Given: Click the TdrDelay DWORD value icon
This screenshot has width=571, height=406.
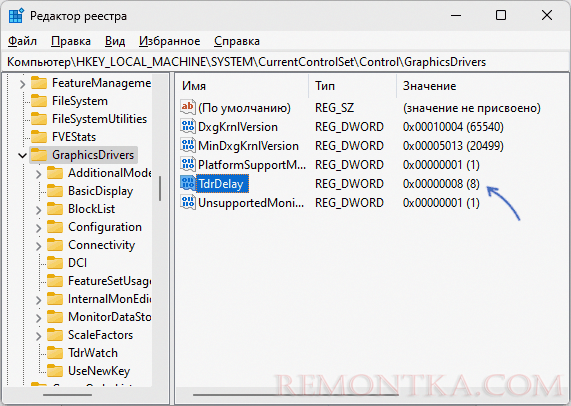Looking at the screenshot, I should [188, 184].
